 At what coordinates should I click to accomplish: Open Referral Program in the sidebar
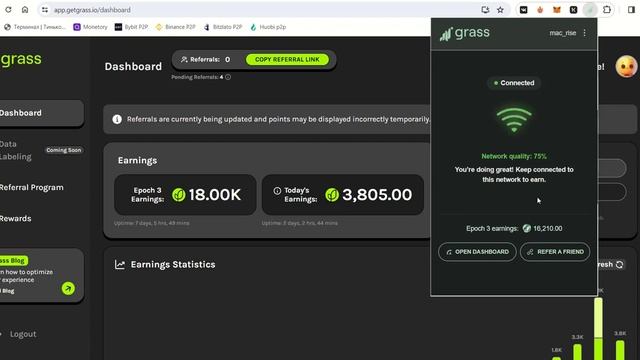click(31, 187)
